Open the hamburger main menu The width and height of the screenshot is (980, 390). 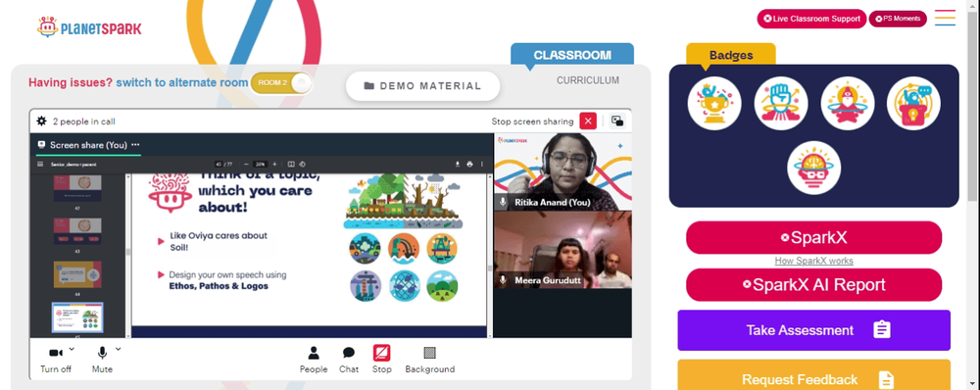pos(945,18)
